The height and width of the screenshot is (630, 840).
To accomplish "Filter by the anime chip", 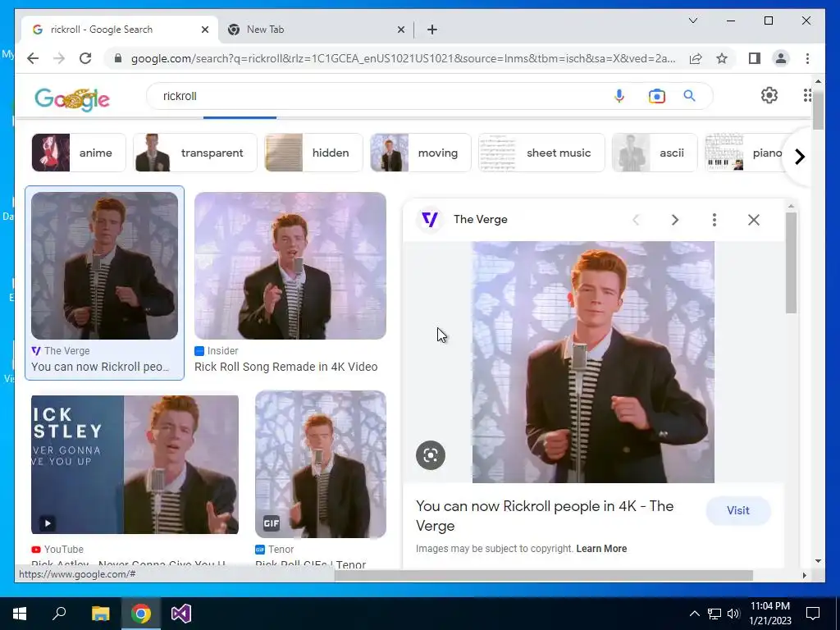I will pyautogui.click(x=79, y=153).
